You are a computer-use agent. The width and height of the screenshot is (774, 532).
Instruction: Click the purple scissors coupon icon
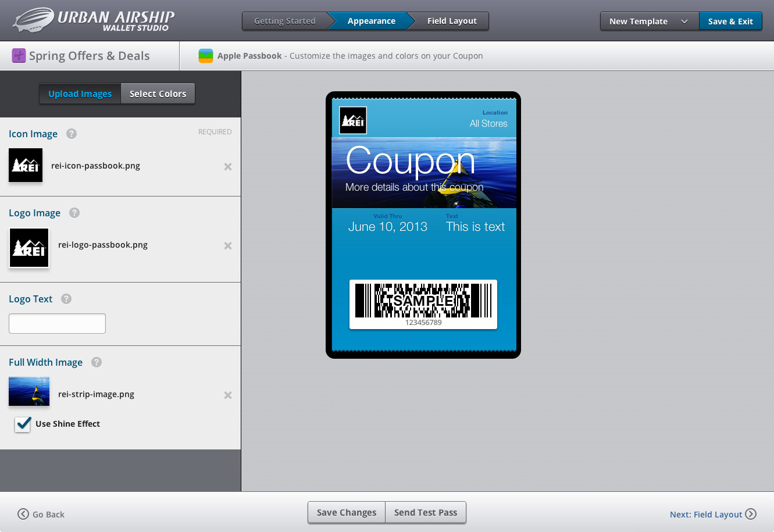click(x=19, y=56)
